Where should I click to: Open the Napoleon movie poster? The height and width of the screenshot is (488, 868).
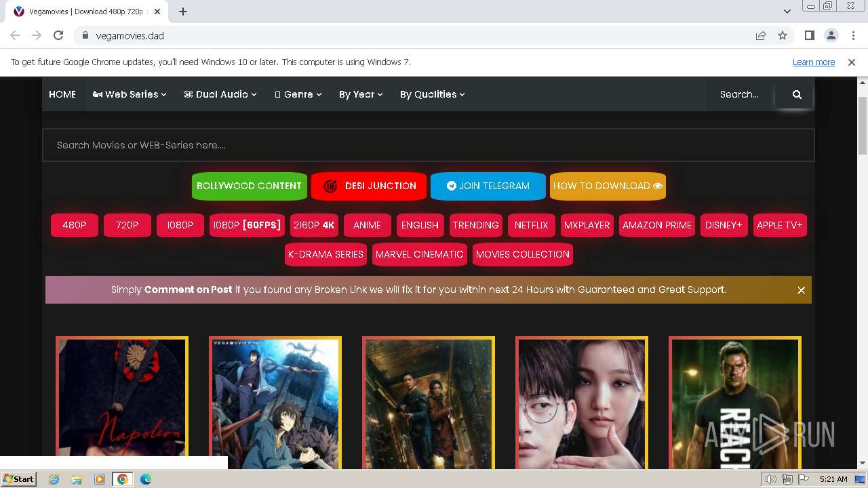pos(122,403)
